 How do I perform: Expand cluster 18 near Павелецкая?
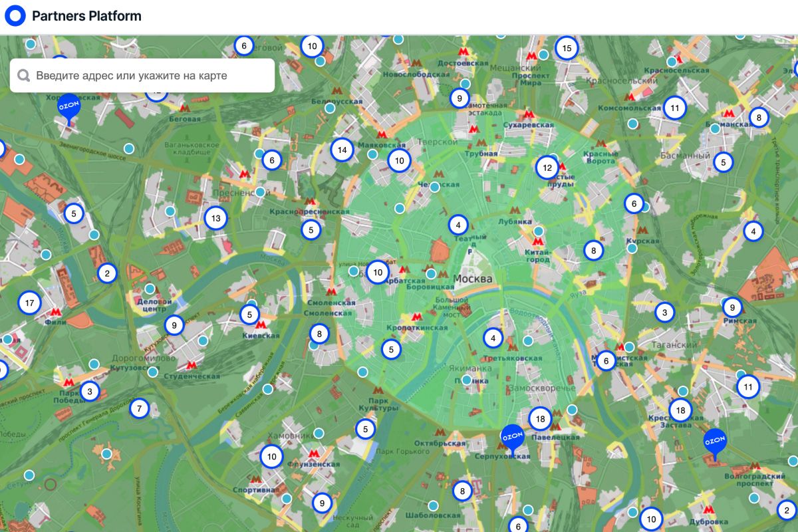(540, 419)
